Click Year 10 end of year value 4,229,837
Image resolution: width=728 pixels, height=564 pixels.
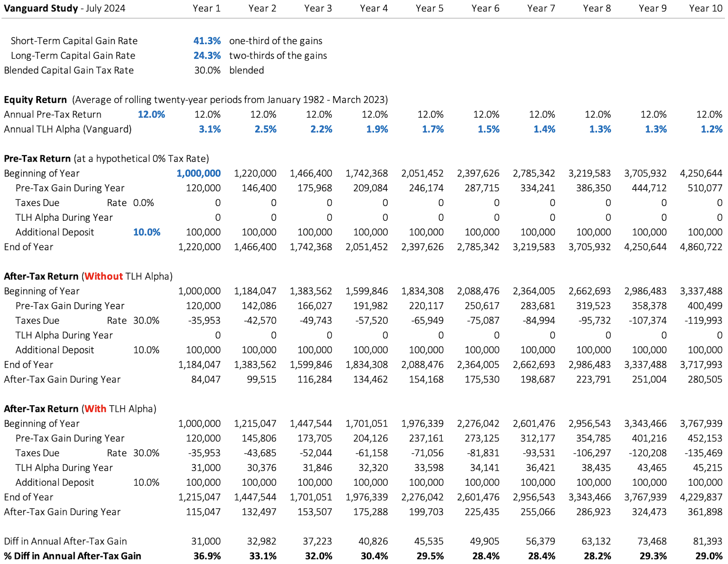click(x=701, y=497)
